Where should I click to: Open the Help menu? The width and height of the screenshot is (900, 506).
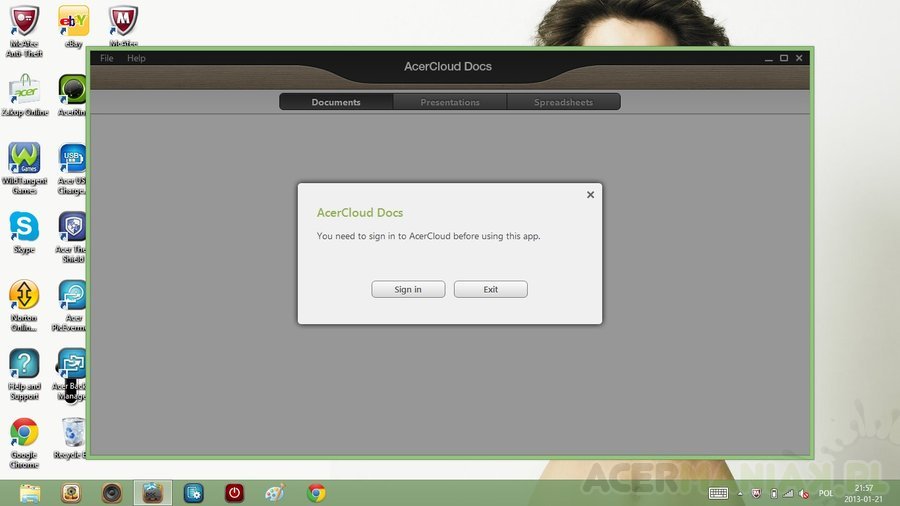pos(136,58)
